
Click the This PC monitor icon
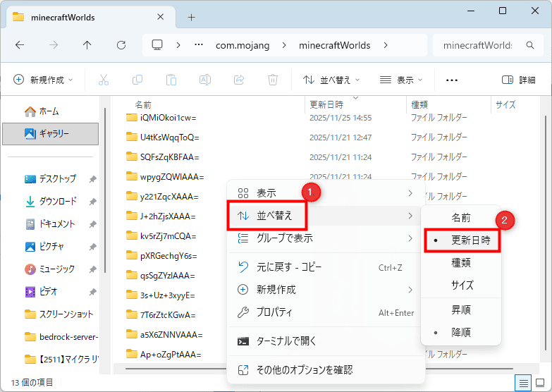coord(157,44)
